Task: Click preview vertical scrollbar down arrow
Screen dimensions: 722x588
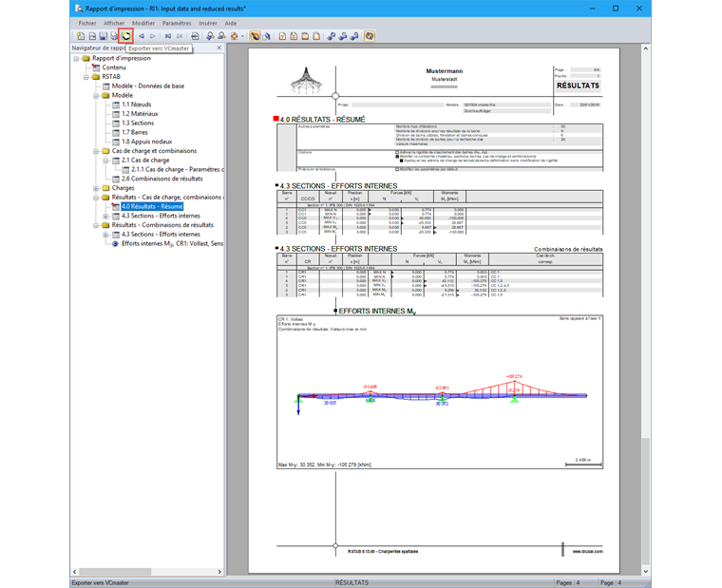Action: 646,571
